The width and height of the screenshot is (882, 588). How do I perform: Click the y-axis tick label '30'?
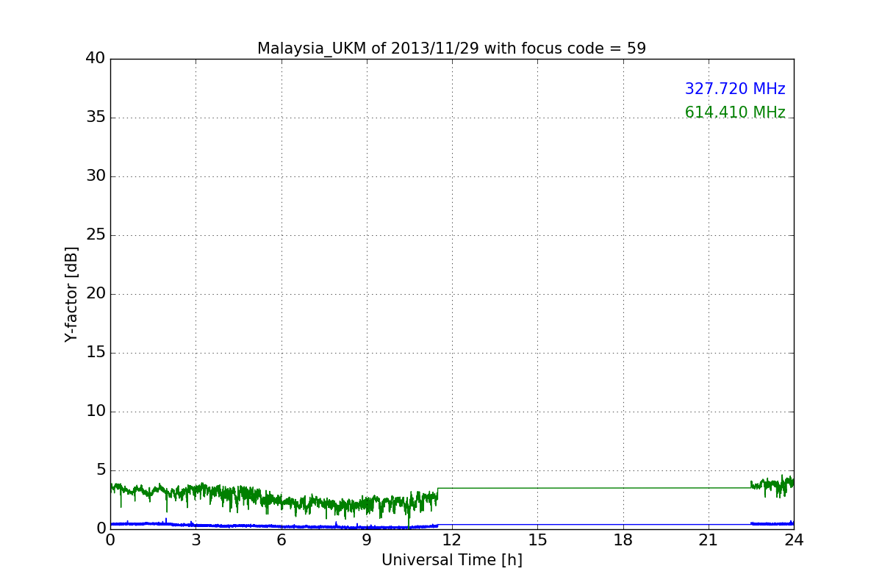click(96, 176)
